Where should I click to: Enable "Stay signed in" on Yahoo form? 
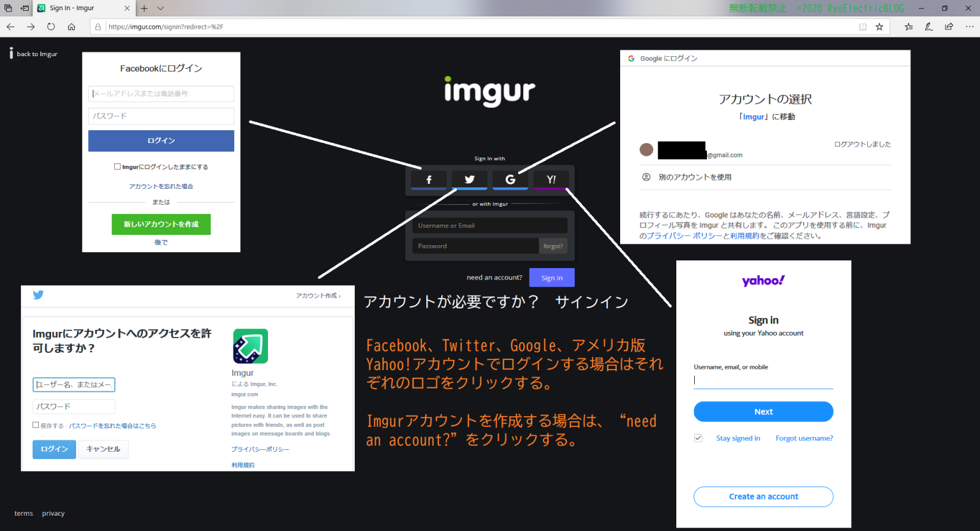tap(698, 438)
